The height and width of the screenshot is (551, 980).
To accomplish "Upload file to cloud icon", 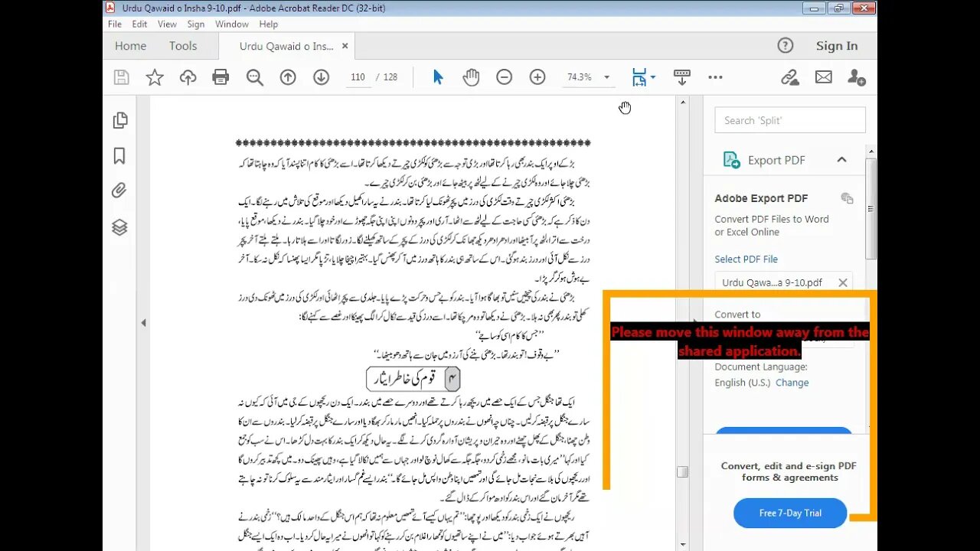I will pyautogui.click(x=188, y=77).
